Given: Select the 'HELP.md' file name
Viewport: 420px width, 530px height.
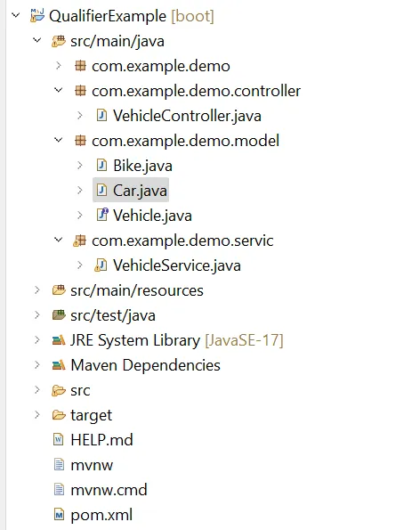Looking at the screenshot, I should pos(102,440).
